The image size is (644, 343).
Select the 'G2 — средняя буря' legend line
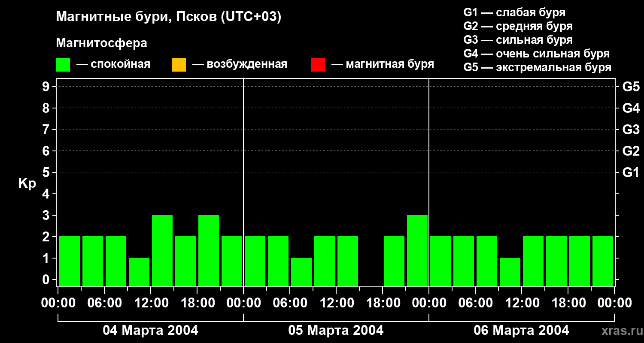coord(518,26)
